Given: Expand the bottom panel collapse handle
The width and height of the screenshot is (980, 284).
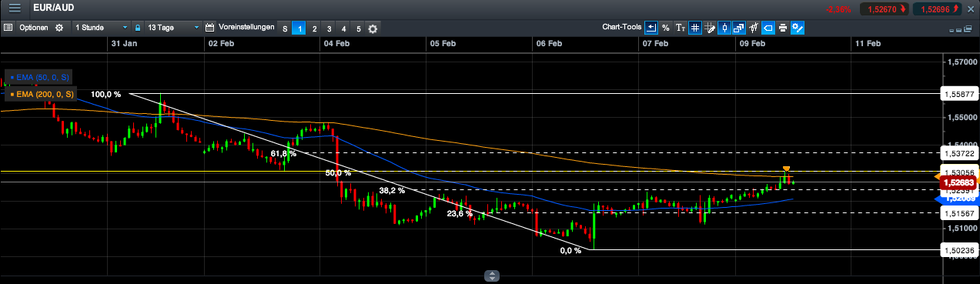Looking at the screenshot, I should (492, 276).
